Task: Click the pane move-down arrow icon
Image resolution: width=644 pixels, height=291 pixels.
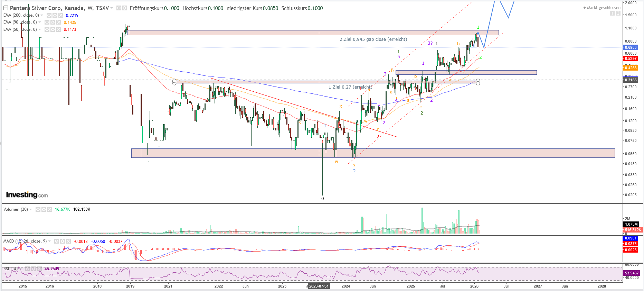Action: click(612, 13)
